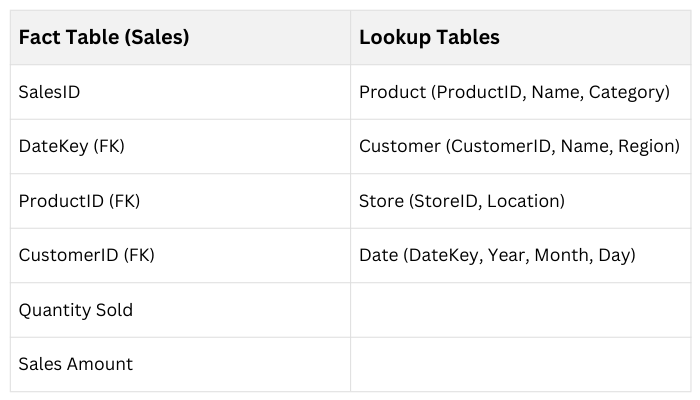
Task: Click the Fact Table (Sales) header cell
Action: click(x=104, y=38)
